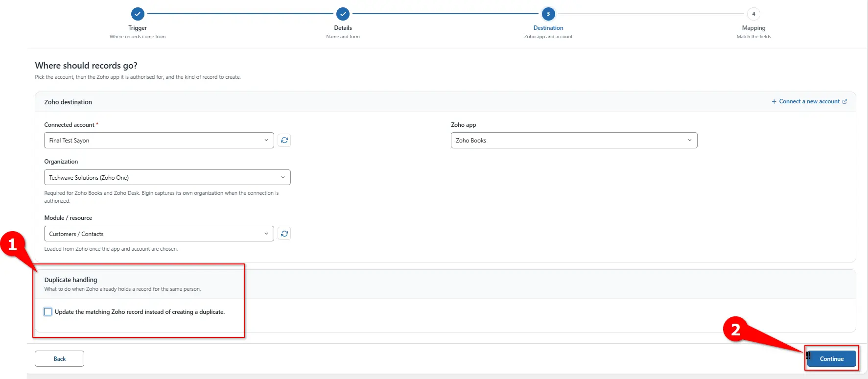Expand the Organization dropdown
The height and width of the screenshot is (379, 868).
coord(167,177)
